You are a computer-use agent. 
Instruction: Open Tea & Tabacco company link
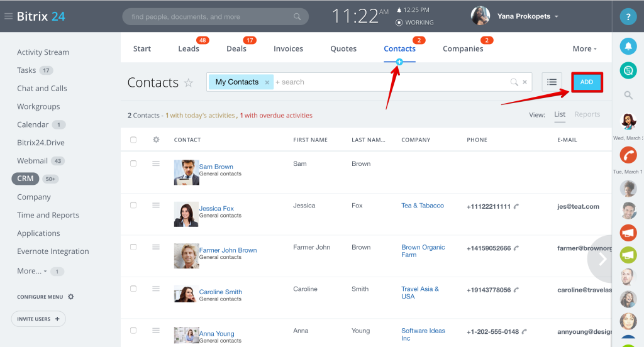(423, 206)
